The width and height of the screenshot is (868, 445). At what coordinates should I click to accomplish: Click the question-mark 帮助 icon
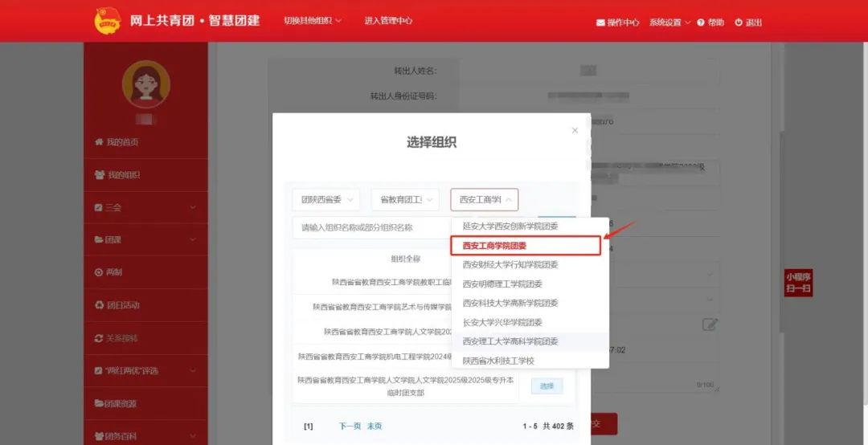point(701,22)
